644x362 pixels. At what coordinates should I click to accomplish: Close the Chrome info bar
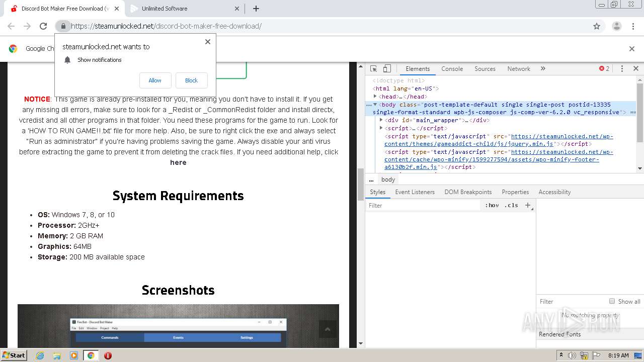pos(632,49)
